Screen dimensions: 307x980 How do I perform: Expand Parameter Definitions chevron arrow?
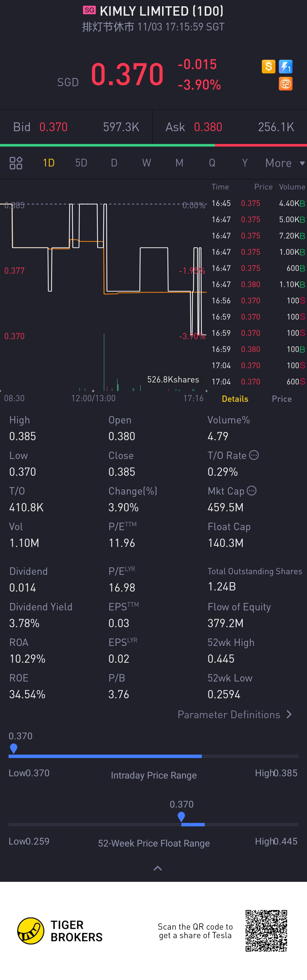point(289,715)
